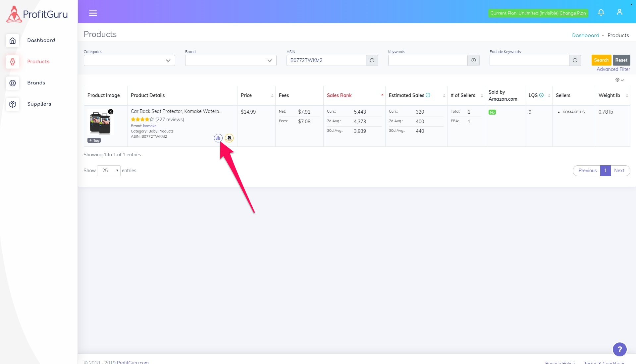The height and width of the screenshot is (364, 636).
Task: Click the LQS info icon
Action: point(541,95)
